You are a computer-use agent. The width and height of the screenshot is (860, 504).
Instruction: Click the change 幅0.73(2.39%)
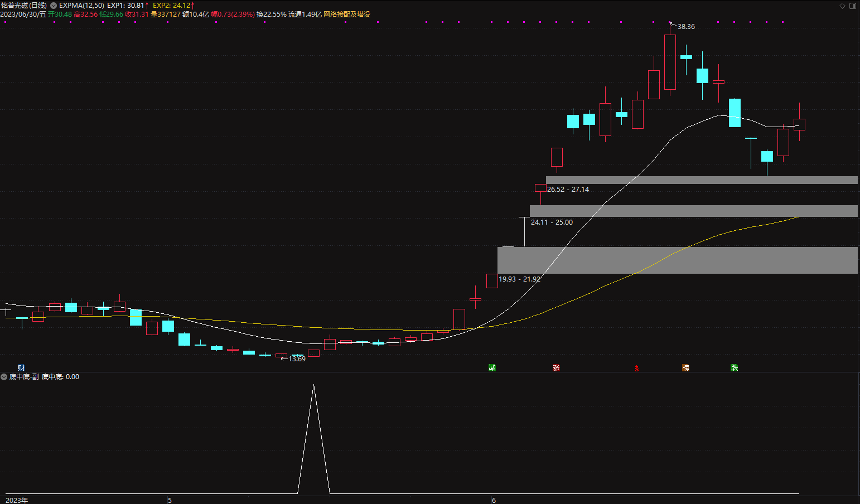[233, 14]
